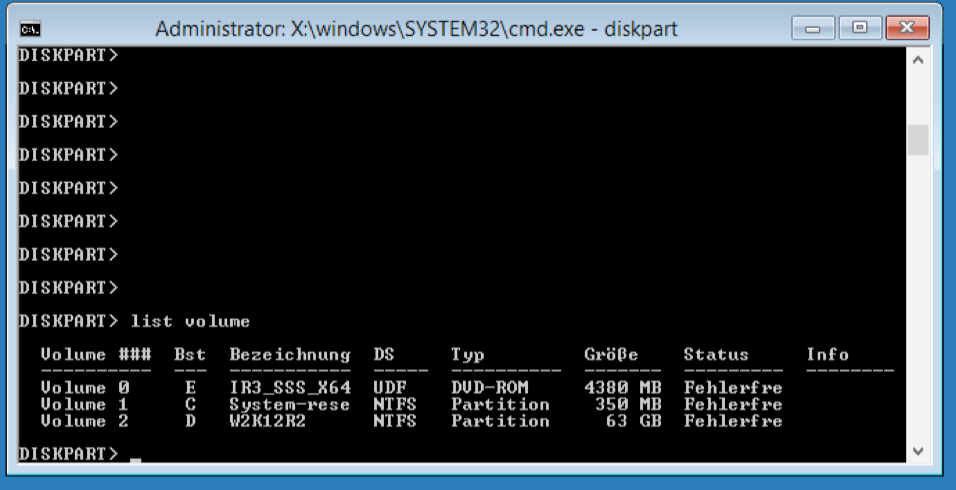Click drive letter 'C' of Volume 1
Viewport: 956px width, 490px height.
190,404
